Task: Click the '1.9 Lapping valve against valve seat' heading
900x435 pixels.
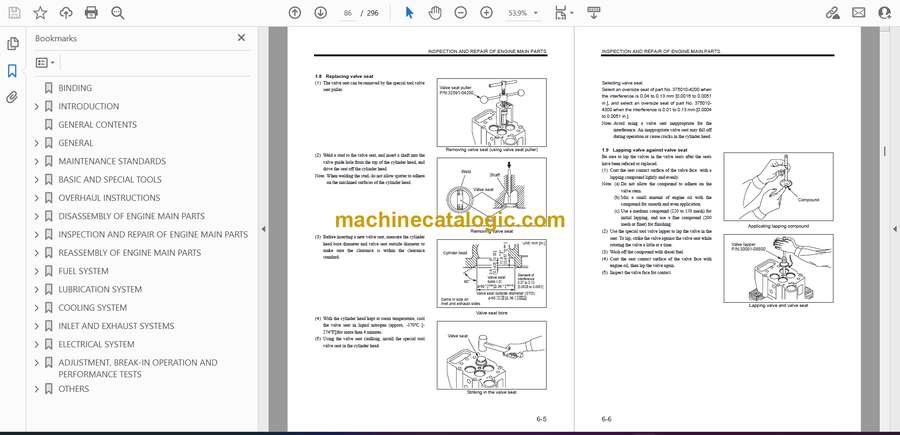Action: click(644, 150)
